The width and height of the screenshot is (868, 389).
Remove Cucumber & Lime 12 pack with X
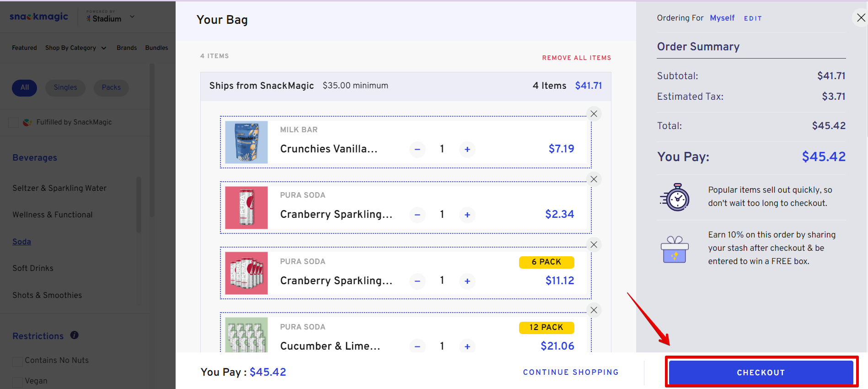pyautogui.click(x=594, y=310)
